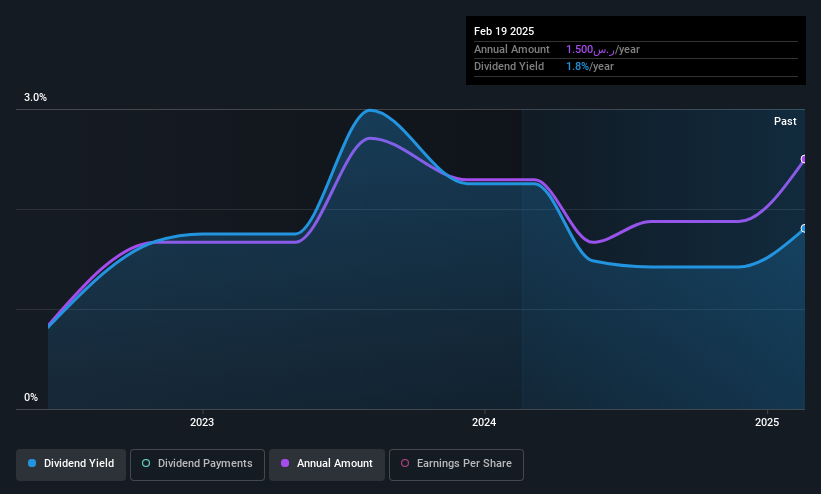Screen dimensions: 821x494
Task: Toggle the Earnings Per Share series
Action: (x=456, y=464)
